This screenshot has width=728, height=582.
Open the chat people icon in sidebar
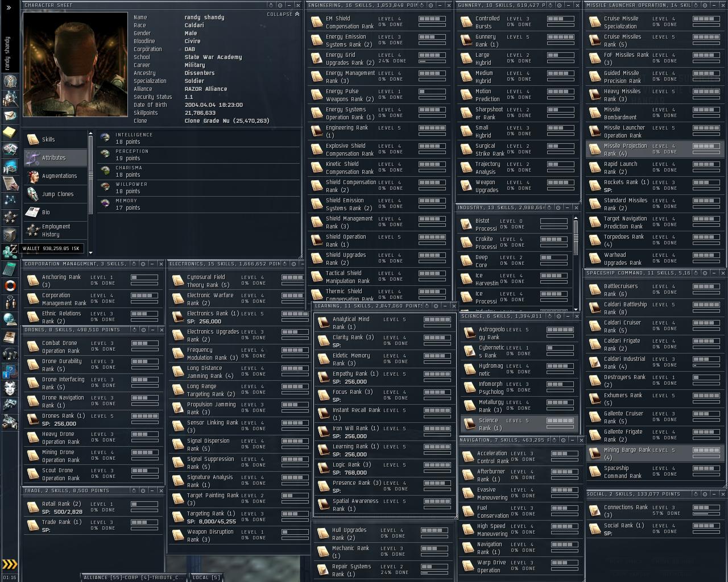pos(10,302)
